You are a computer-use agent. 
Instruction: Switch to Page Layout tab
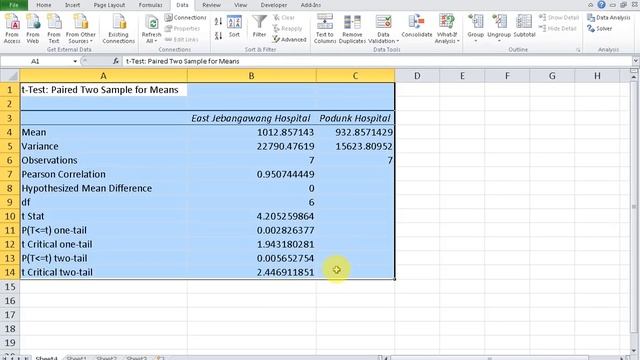[109, 5]
